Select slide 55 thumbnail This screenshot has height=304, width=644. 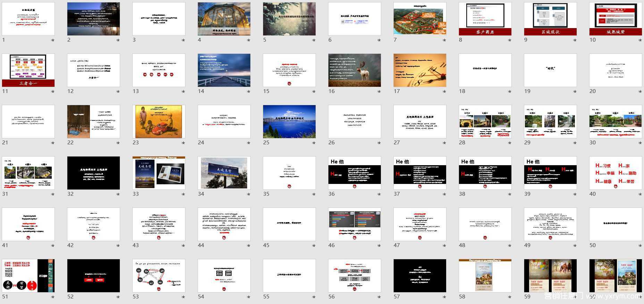pos(289,276)
